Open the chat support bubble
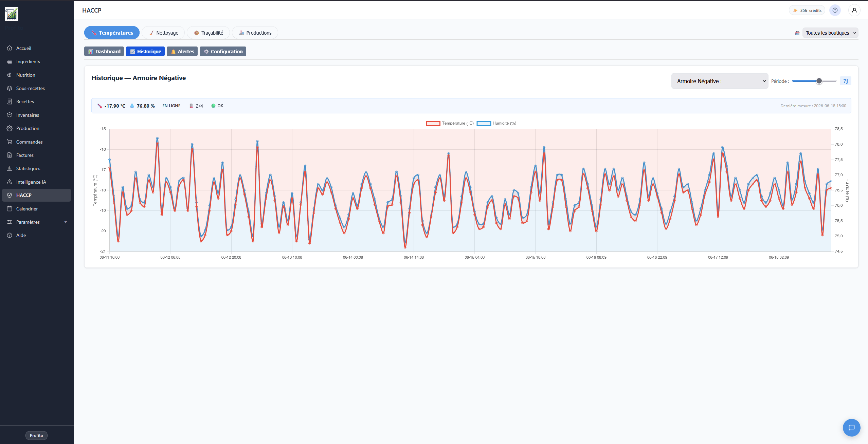The height and width of the screenshot is (444, 868). tap(851, 427)
